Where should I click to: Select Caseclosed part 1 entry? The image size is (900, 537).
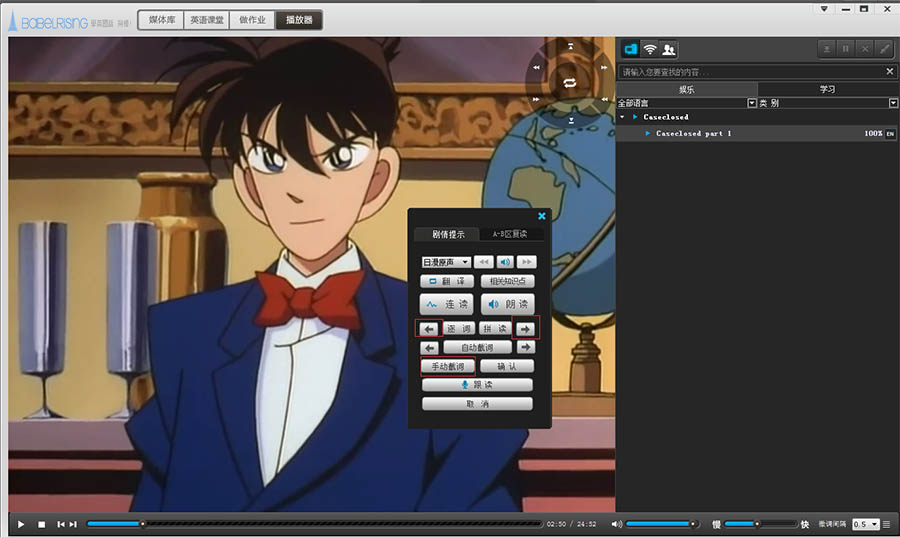693,134
